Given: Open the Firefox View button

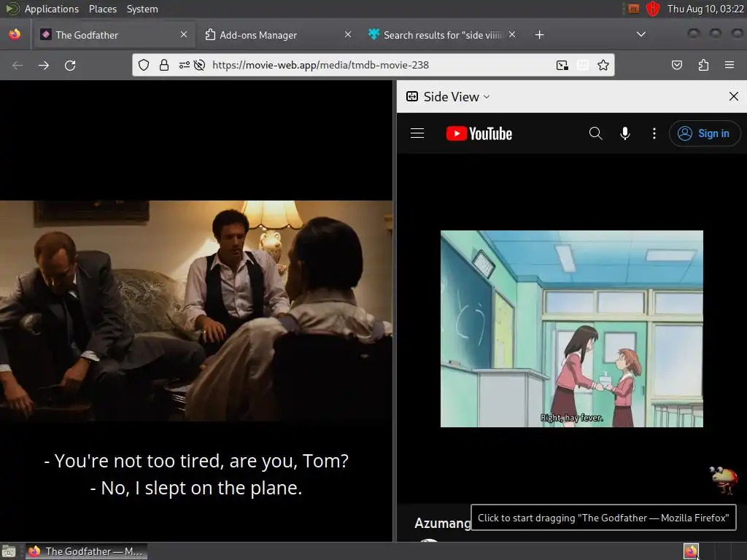Looking at the screenshot, I should point(15,35).
